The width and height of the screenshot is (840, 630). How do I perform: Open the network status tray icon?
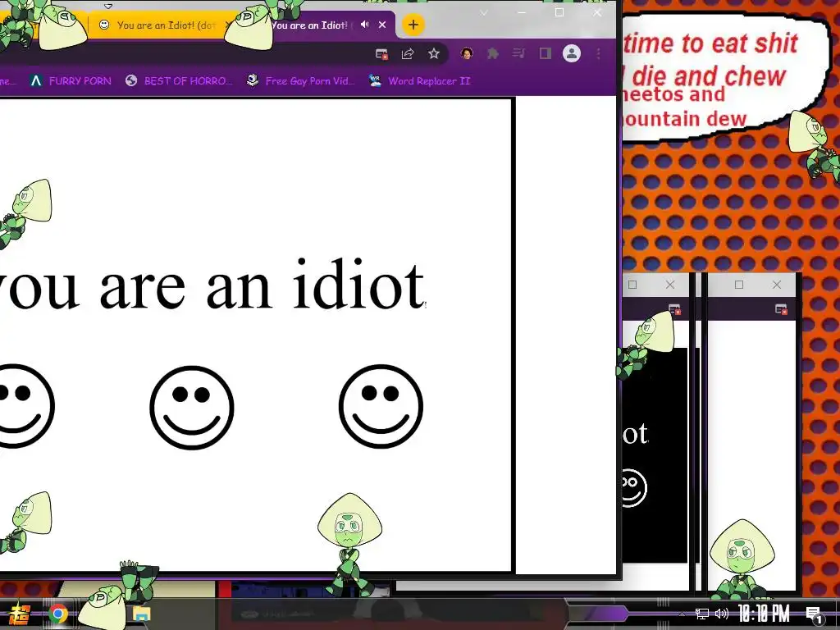(x=702, y=614)
